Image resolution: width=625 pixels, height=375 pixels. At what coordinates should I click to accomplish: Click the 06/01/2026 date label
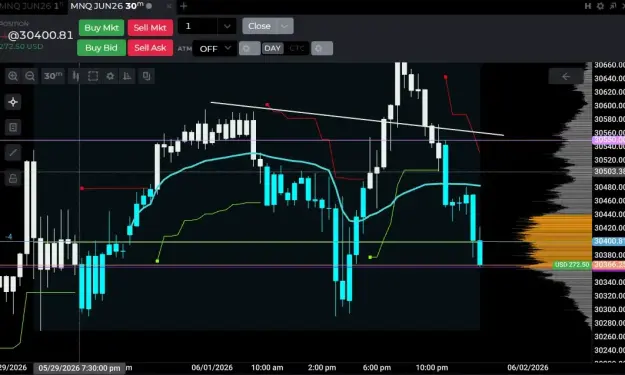[x=212, y=367]
